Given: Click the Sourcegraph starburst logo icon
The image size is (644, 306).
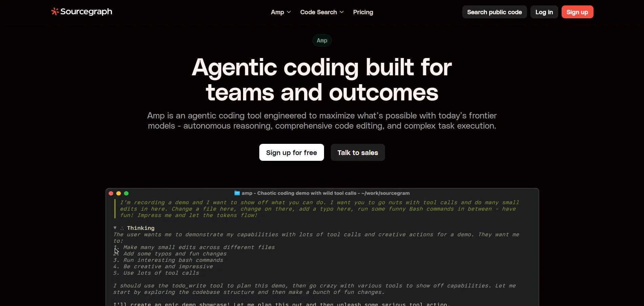Looking at the screenshot, I should coord(55,12).
